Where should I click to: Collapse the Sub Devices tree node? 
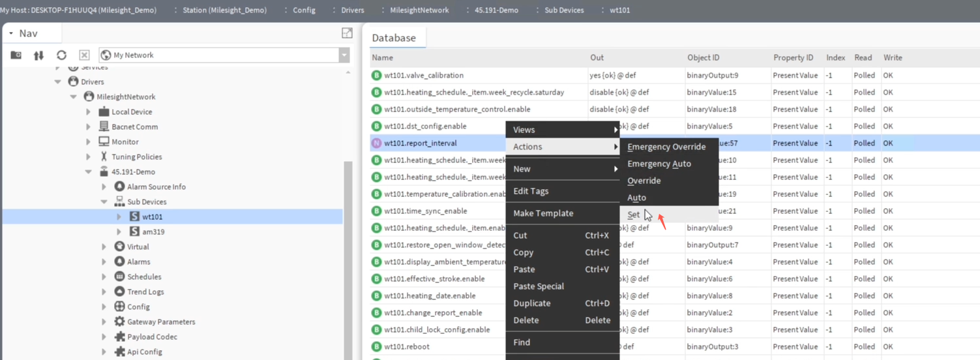(x=104, y=202)
